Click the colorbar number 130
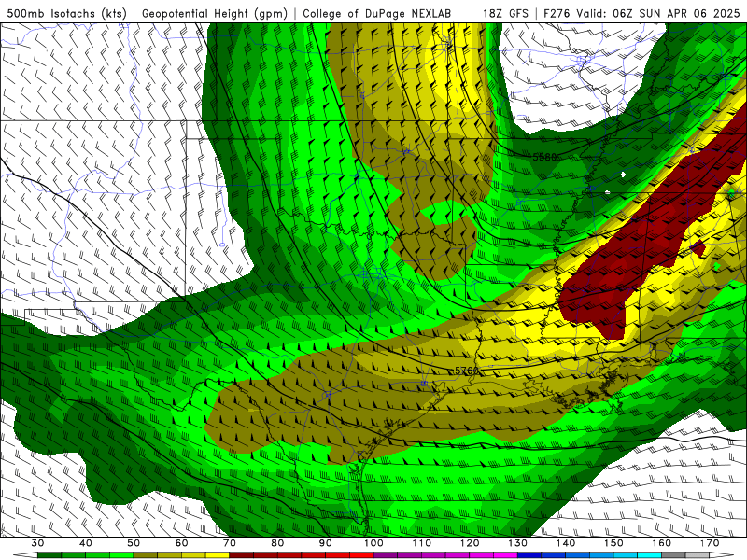Screen dimensions: 747x560 [x=517, y=543]
